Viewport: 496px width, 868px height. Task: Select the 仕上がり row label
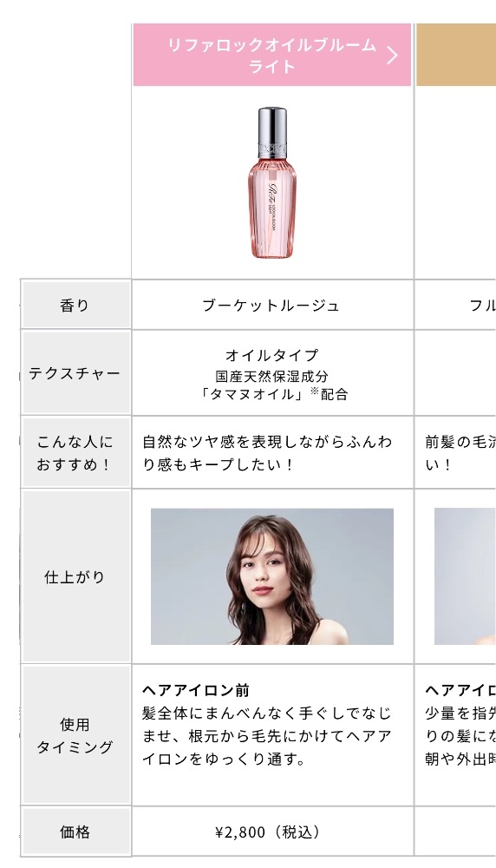75,577
